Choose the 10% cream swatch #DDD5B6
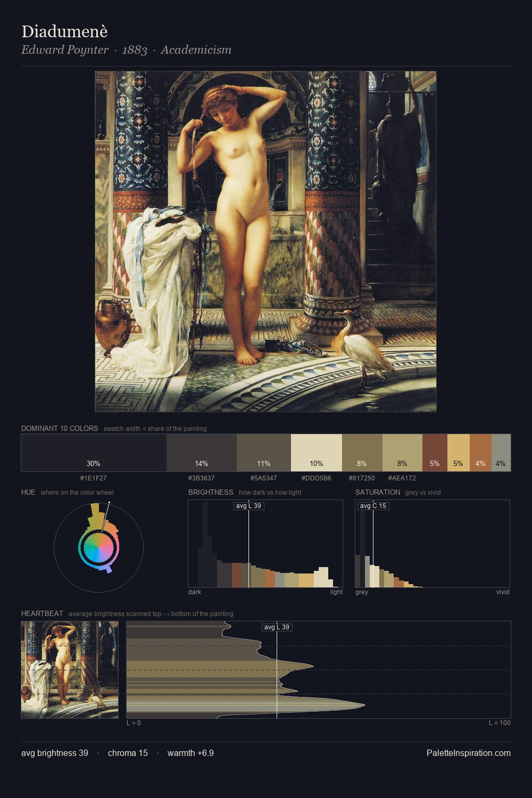The width and height of the screenshot is (532, 798). coord(317,453)
